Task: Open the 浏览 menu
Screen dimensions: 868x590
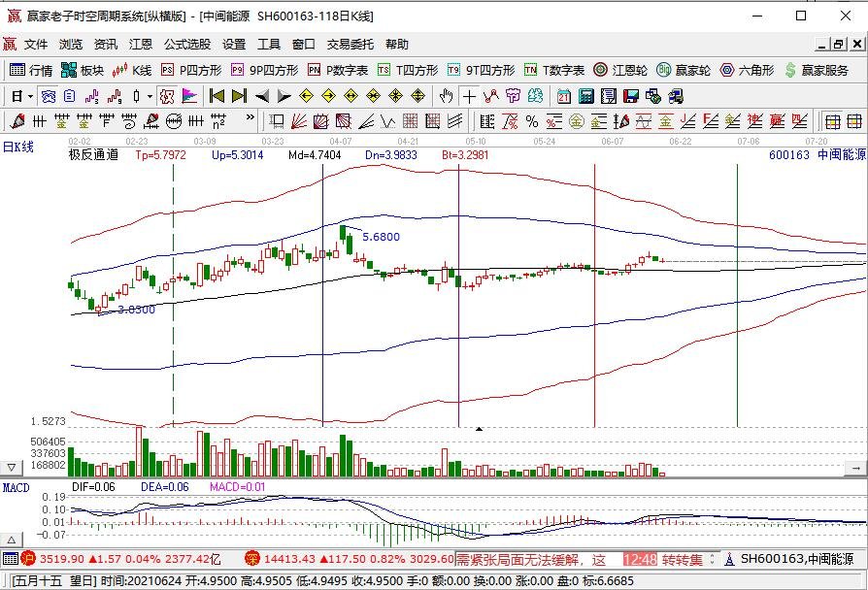Action: point(71,45)
